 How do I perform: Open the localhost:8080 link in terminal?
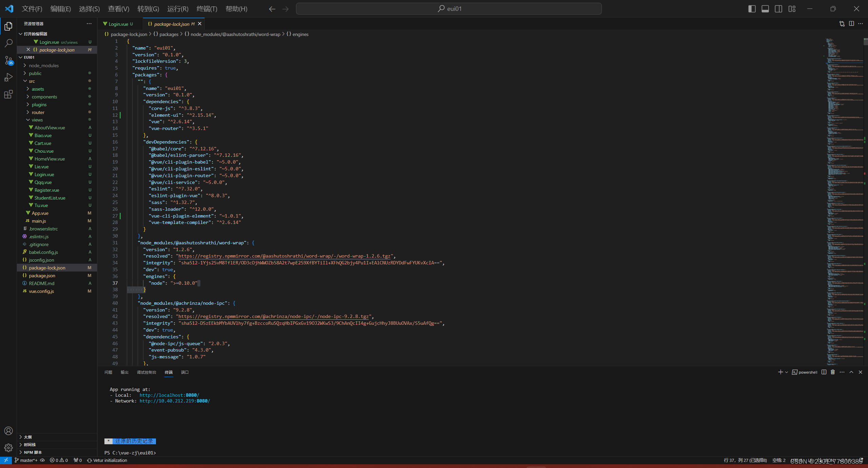point(169,395)
